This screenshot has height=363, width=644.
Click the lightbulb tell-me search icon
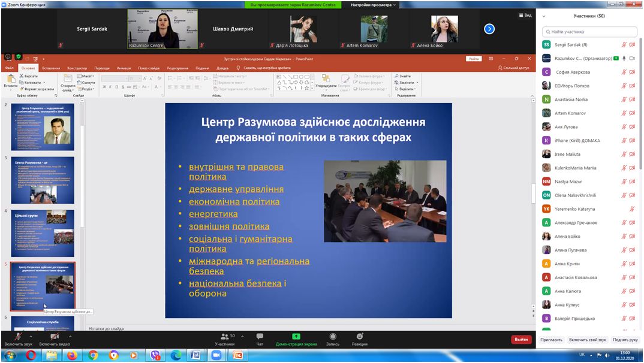coord(238,68)
